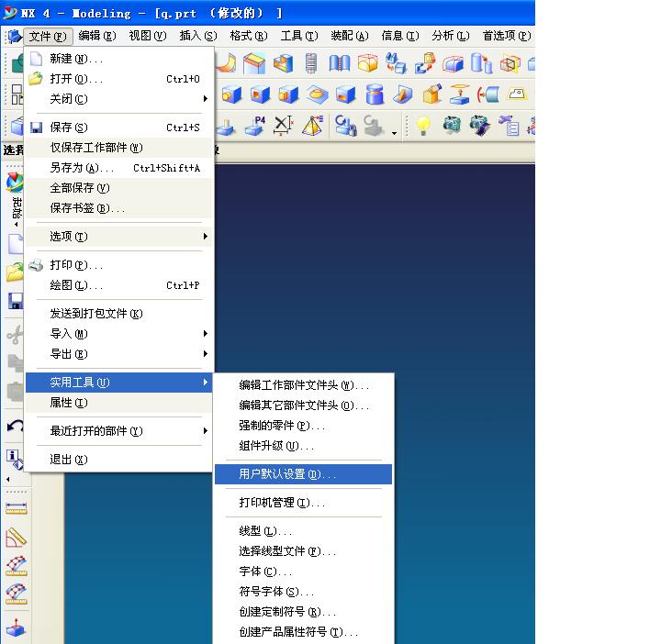
Task: Open the 信息(I) menu
Action: [400, 36]
